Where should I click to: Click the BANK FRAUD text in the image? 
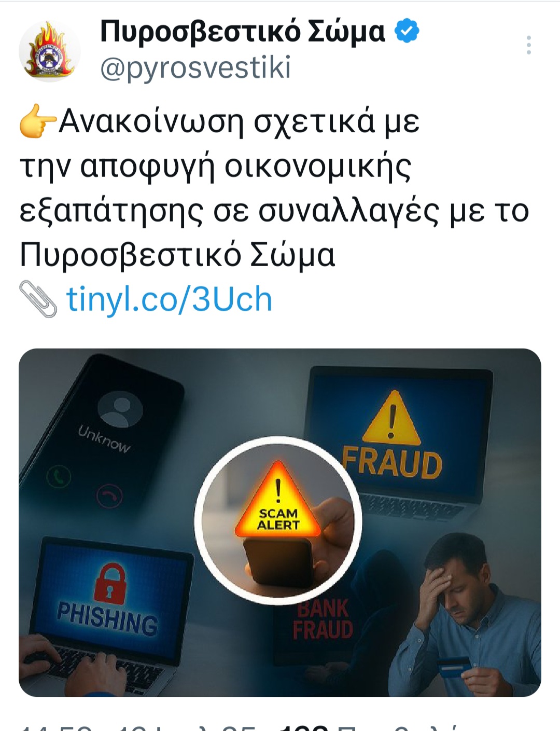click(323, 619)
